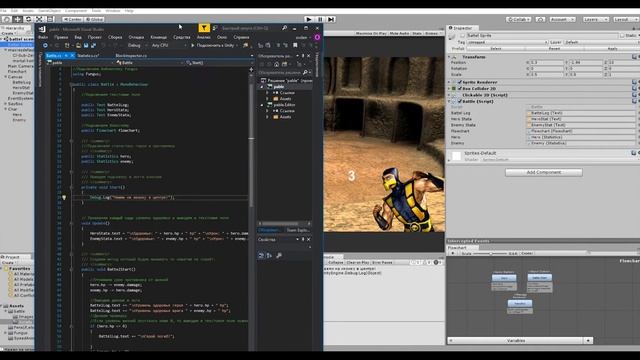
Task: Click the Save icon in Visual Studio
Action: coord(86,45)
